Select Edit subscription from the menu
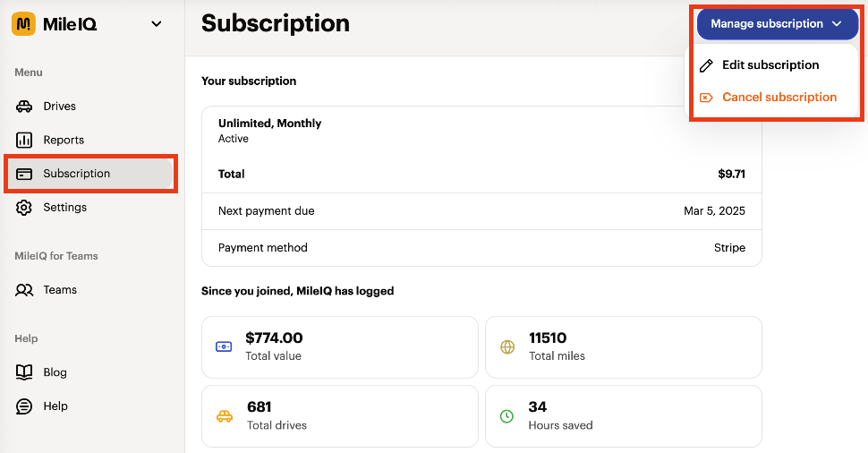This screenshot has width=868, height=453. (770, 65)
